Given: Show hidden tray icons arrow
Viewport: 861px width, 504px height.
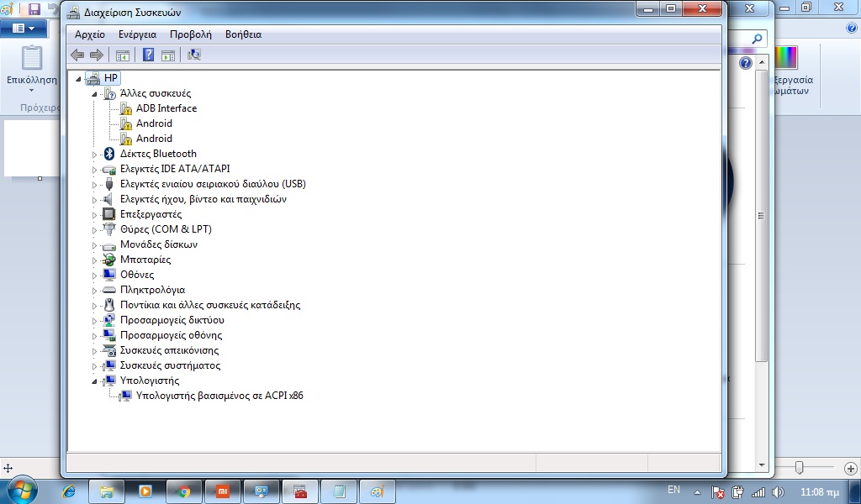Looking at the screenshot, I should 697,492.
